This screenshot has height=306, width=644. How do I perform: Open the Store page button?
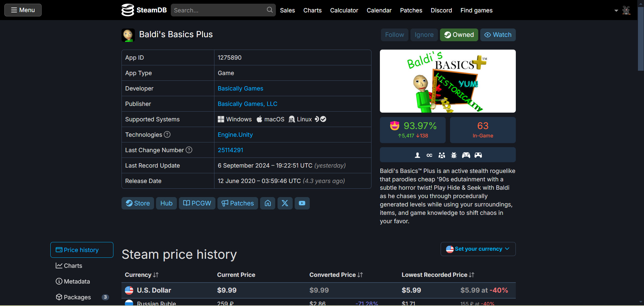tap(138, 203)
